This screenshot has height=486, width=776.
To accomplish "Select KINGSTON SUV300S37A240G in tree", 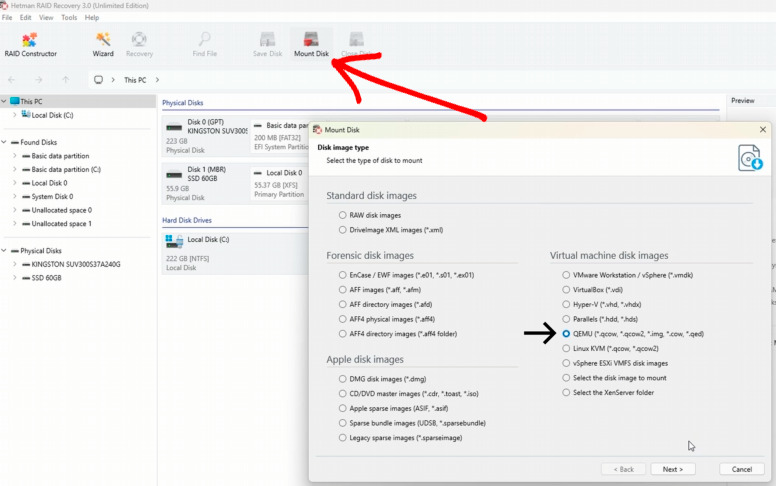I will coord(76,264).
